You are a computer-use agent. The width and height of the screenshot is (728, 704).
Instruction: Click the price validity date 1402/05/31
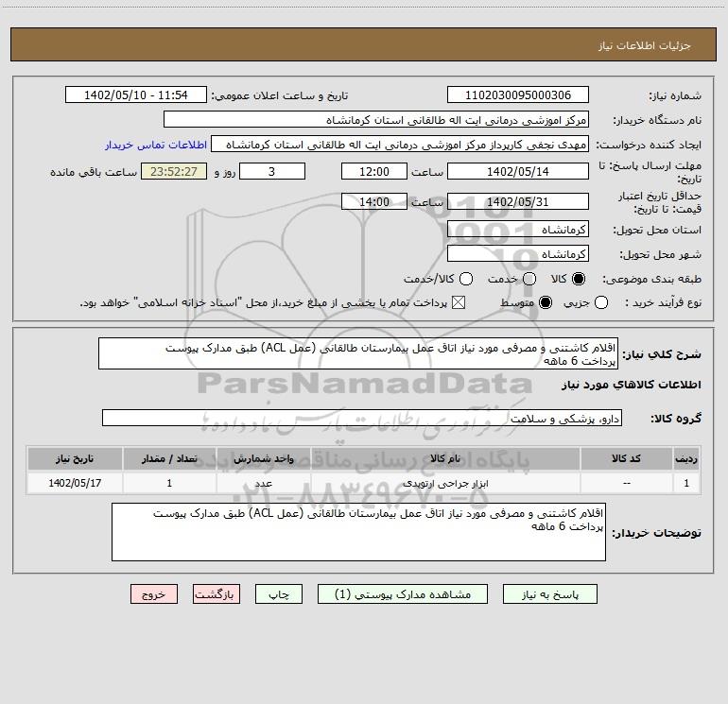point(518,201)
